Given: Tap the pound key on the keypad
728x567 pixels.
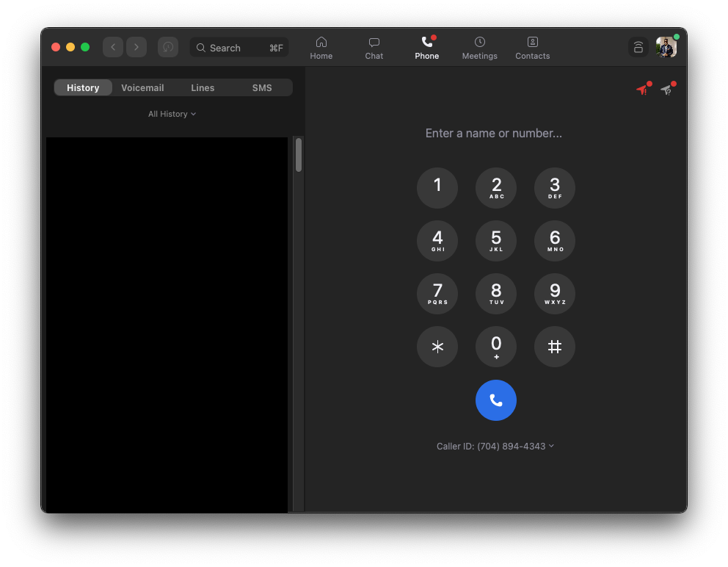Looking at the screenshot, I should coord(555,347).
